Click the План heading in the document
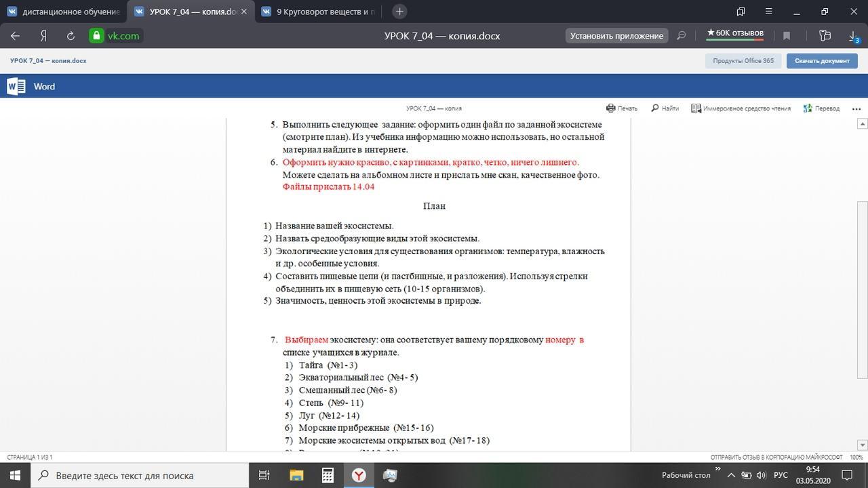Image resolution: width=868 pixels, height=488 pixels. click(x=435, y=206)
